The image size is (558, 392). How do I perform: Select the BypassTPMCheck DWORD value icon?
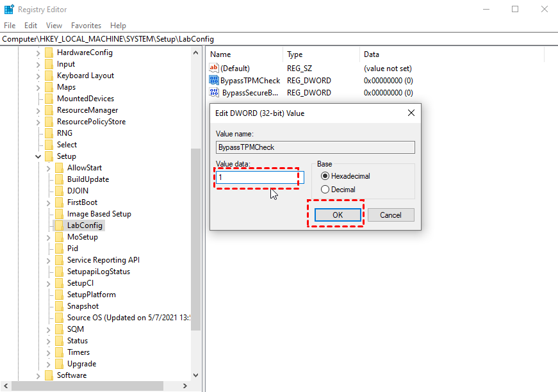pos(214,81)
